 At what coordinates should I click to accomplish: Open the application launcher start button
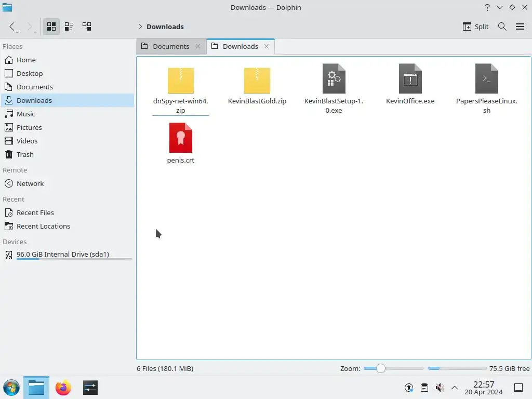pyautogui.click(x=11, y=388)
